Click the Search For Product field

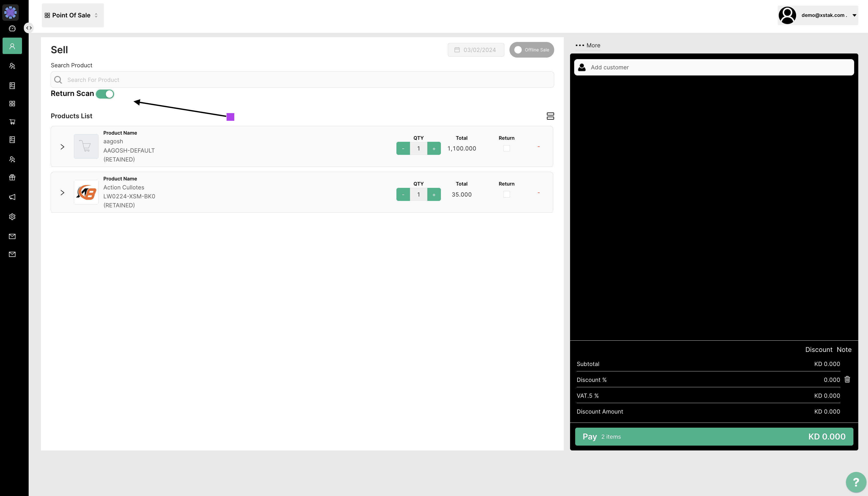302,80
